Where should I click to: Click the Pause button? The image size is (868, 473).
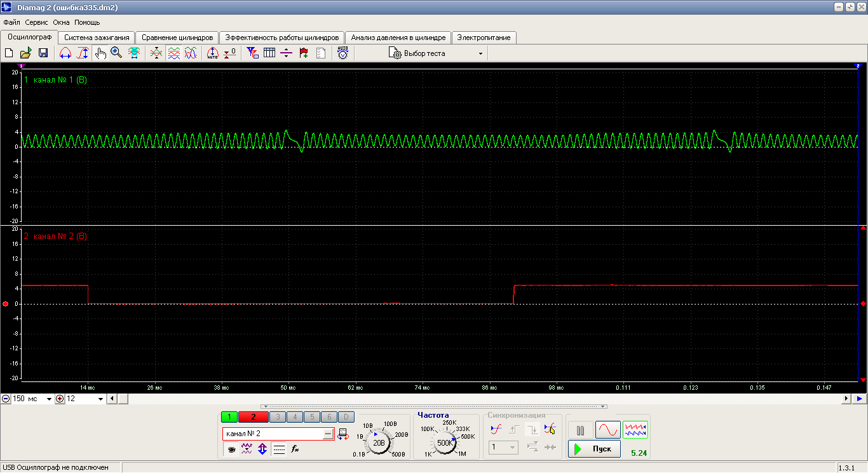580,430
